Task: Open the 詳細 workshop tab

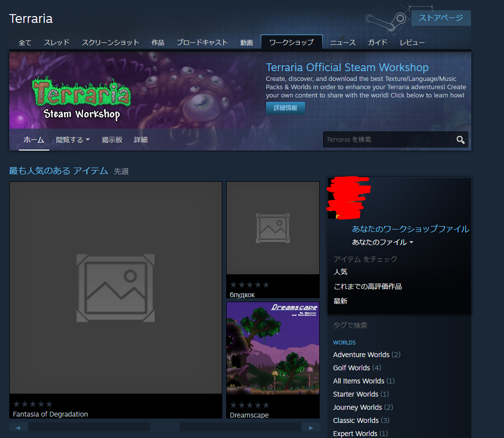Action: tap(141, 140)
